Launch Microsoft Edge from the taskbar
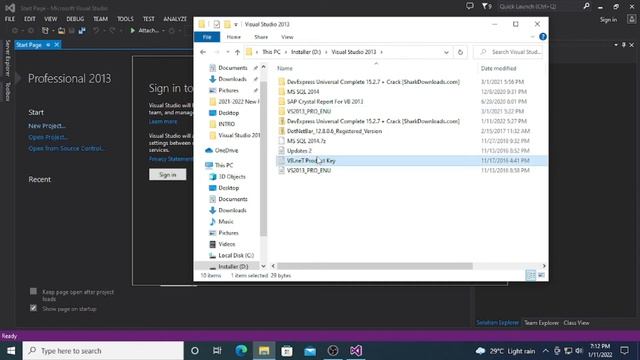The image size is (640, 360). pyautogui.click(x=241, y=351)
